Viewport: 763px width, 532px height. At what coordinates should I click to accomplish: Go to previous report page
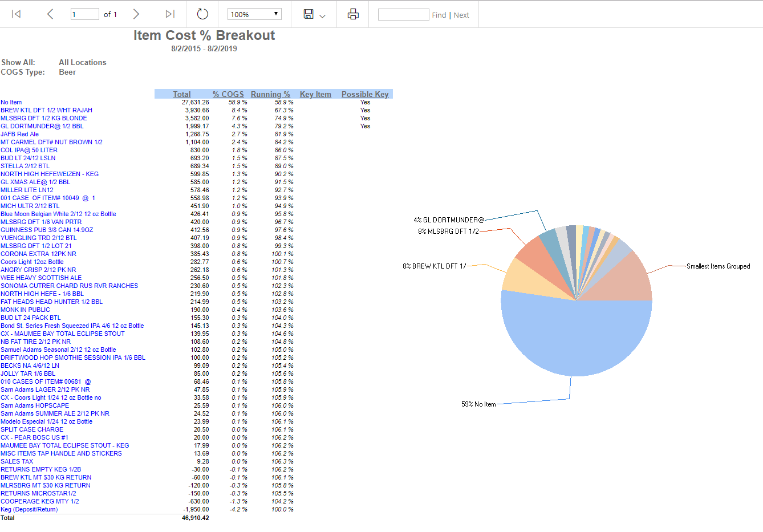pyautogui.click(x=50, y=14)
